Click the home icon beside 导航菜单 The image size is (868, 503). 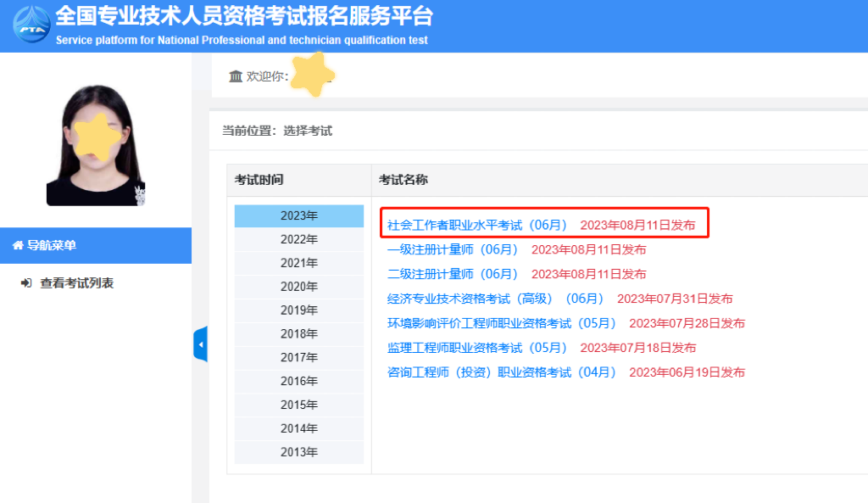click(x=17, y=246)
